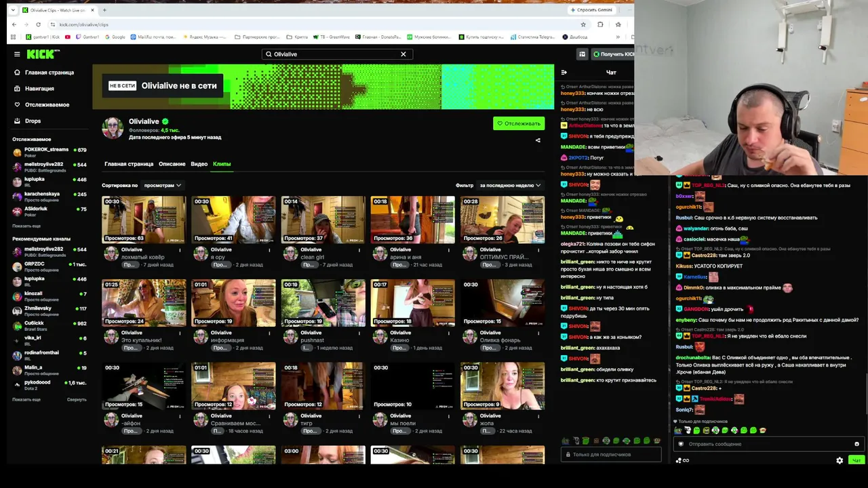868x488 pixels.
Task: Open the options menu for clip pushnast
Action: click(x=359, y=333)
